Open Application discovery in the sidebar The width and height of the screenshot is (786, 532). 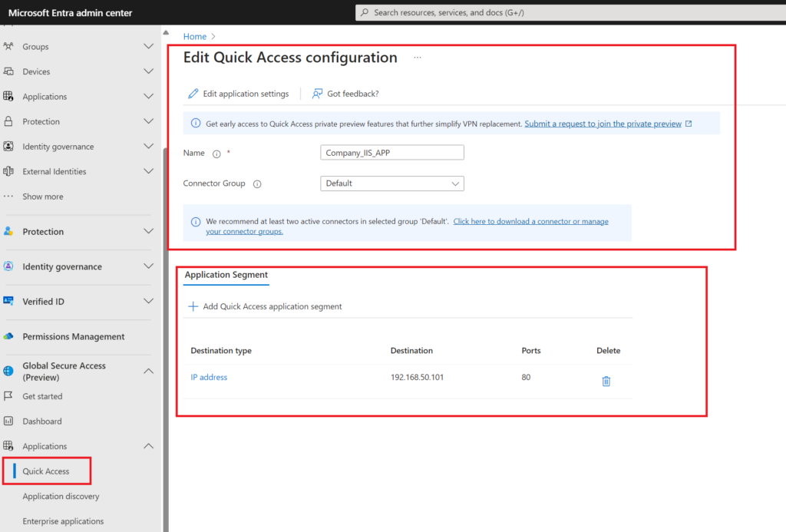61,496
